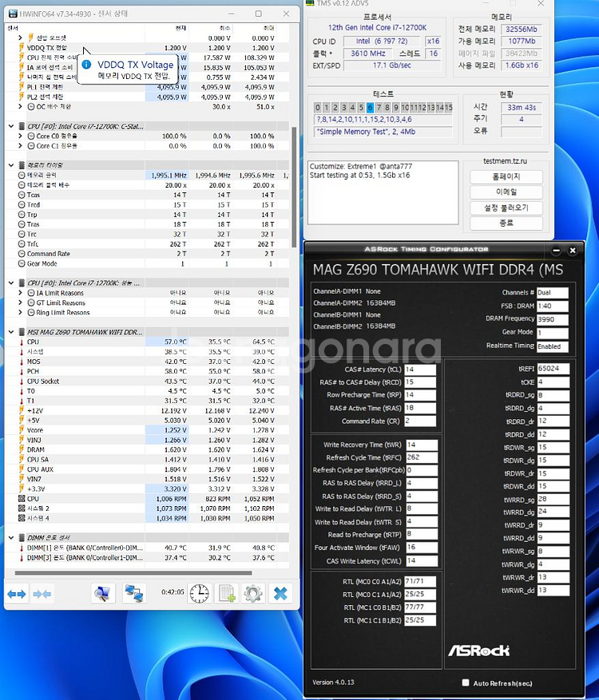Image resolution: width=599 pixels, height=700 pixels.
Task: Select the CPU AUX voltage row
Action: (x=148, y=469)
